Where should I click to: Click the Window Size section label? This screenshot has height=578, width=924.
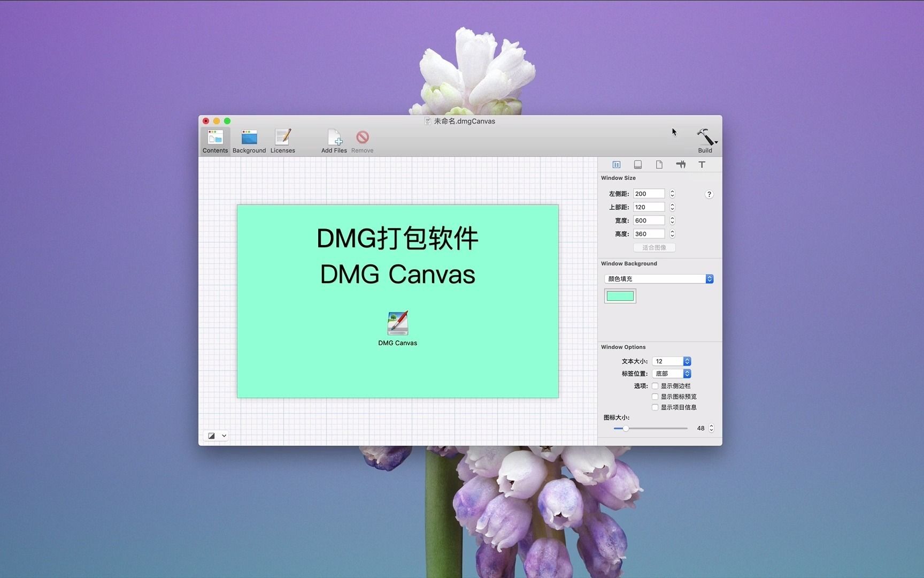pos(618,178)
